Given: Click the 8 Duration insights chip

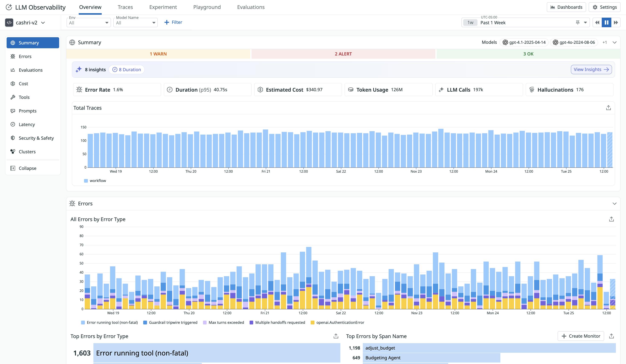Looking at the screenshot, I should point(127,69).
